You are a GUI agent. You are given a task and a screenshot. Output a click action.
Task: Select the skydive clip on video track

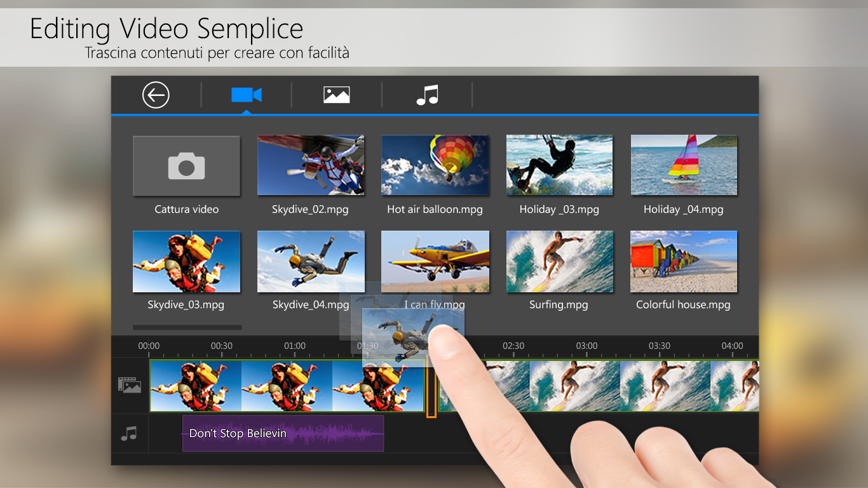pos(287,386)
